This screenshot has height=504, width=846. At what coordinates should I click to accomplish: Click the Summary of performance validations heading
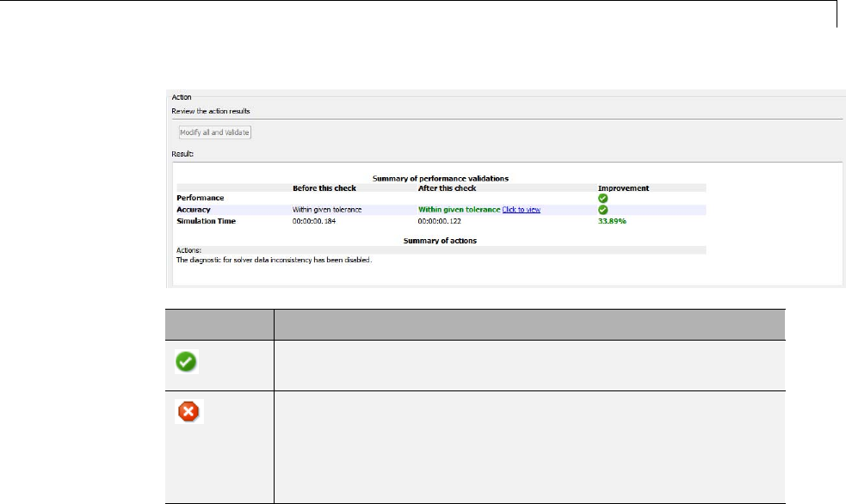click(441, 178)
